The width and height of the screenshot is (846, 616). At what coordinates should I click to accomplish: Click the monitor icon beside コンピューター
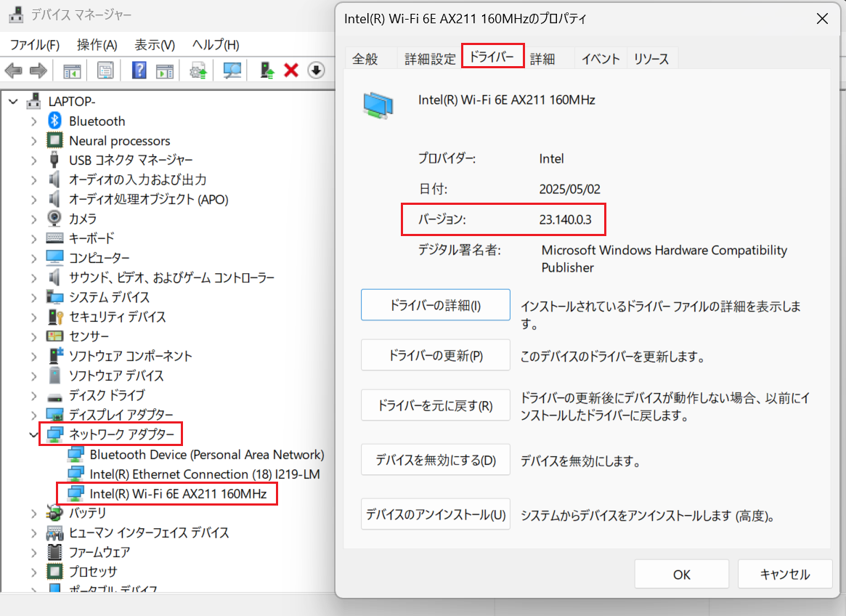[54, 258]
